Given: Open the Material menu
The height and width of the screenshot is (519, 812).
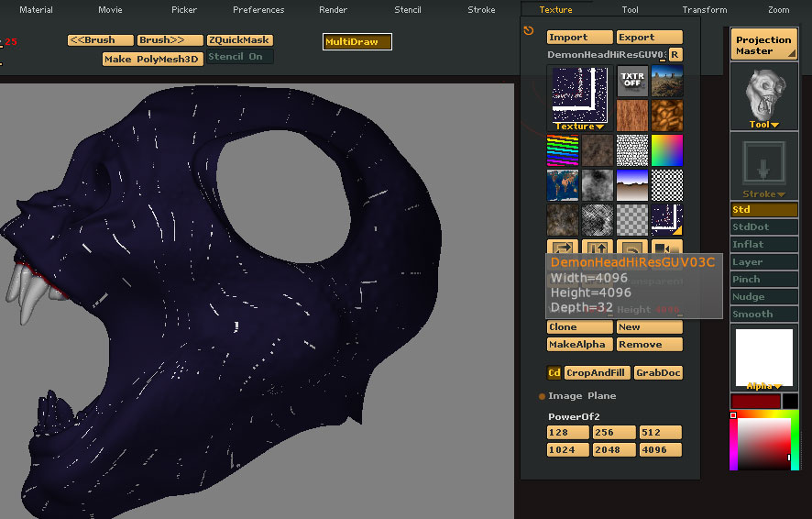Looking at the screenshot, I should 37,10.
